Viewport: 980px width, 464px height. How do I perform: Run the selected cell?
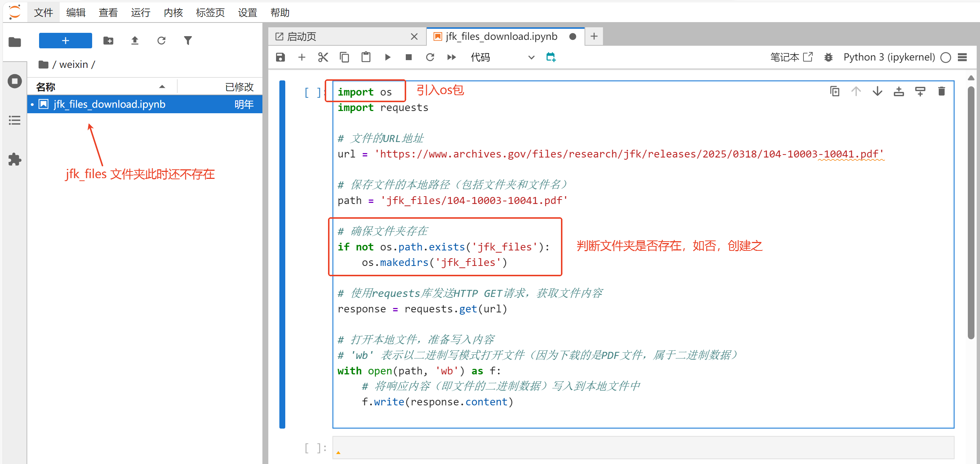(x=387, y=57)
